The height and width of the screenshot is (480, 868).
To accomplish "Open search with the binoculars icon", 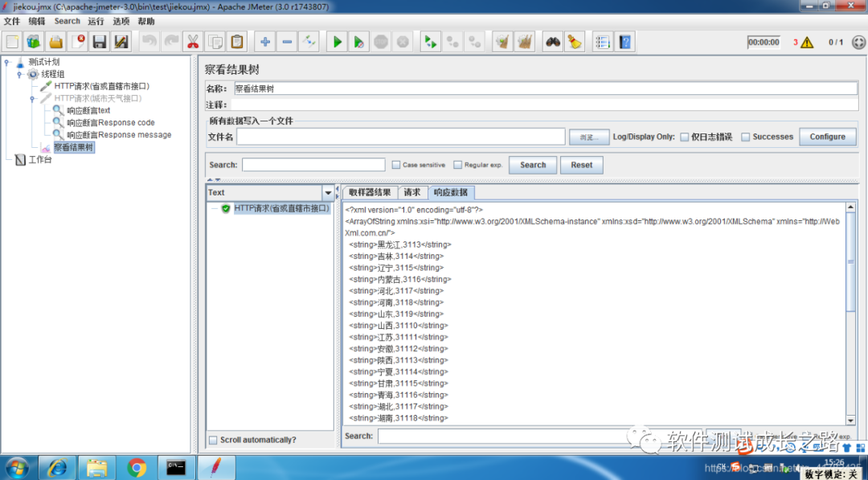I will (552, 42).
